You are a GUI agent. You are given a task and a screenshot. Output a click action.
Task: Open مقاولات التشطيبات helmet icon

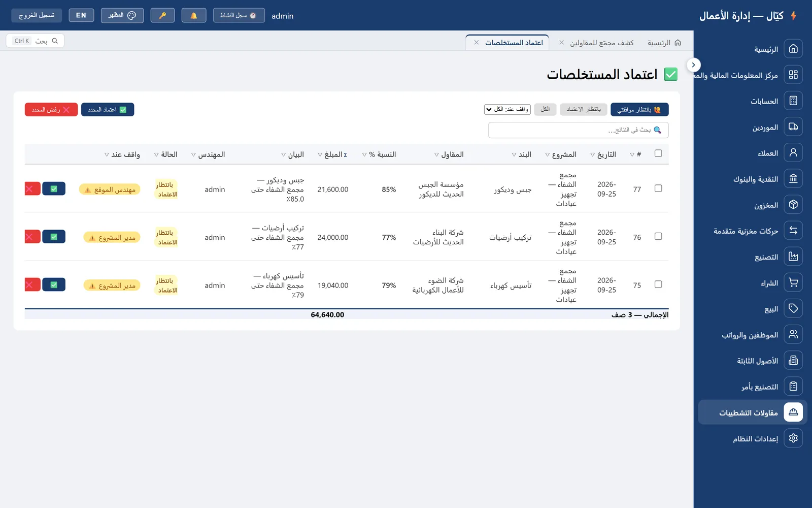(793, 412)
